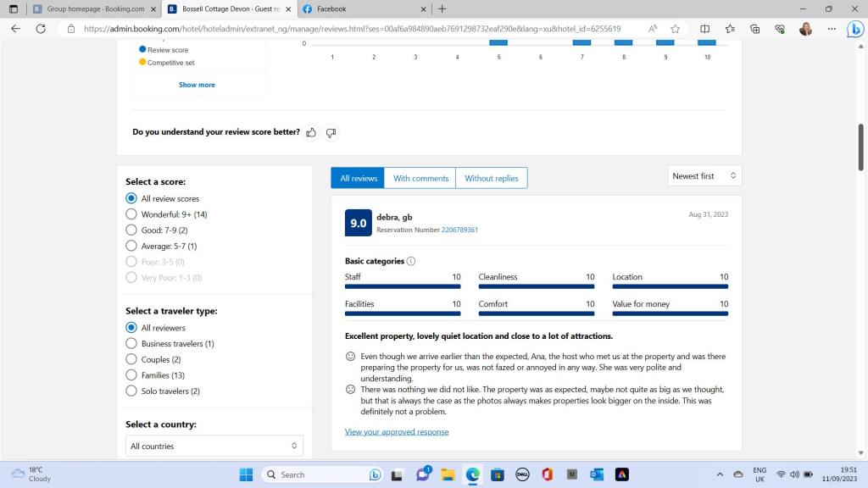
Task: Expand the All countries dropdown
Action: pos(214,446)
